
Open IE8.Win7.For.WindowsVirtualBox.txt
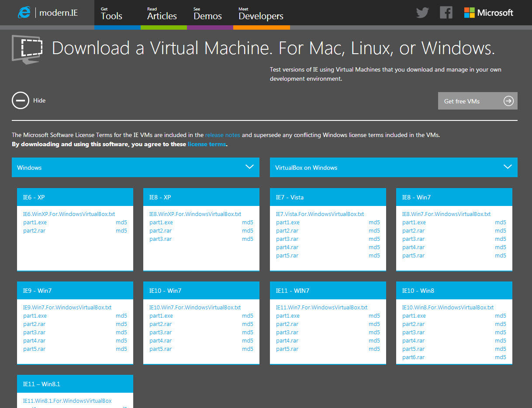(446, 214)
